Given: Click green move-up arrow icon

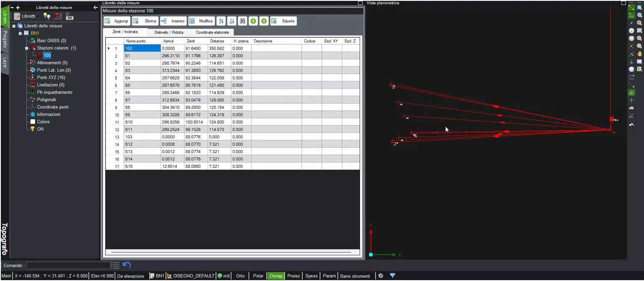Looking at the screenshot, I should 264,21.
